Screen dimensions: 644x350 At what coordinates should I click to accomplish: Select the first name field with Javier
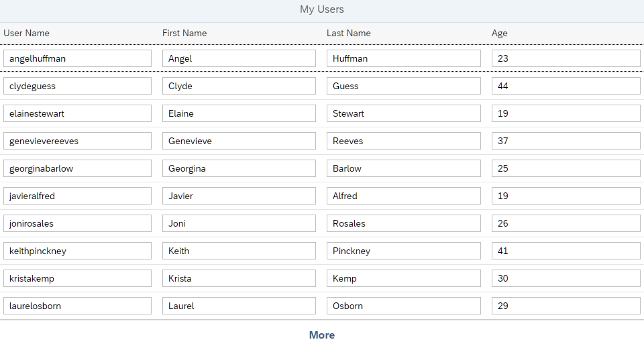[239, 196]
